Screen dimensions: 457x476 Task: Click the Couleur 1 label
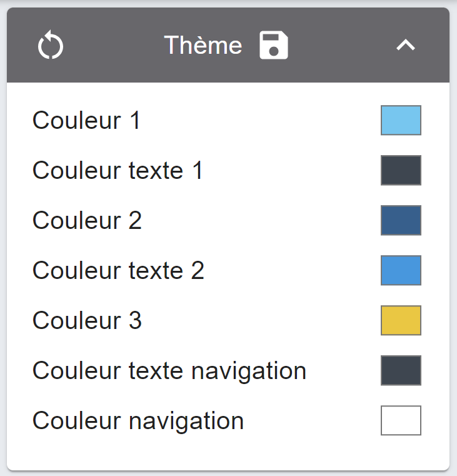(x=86, y=120)
